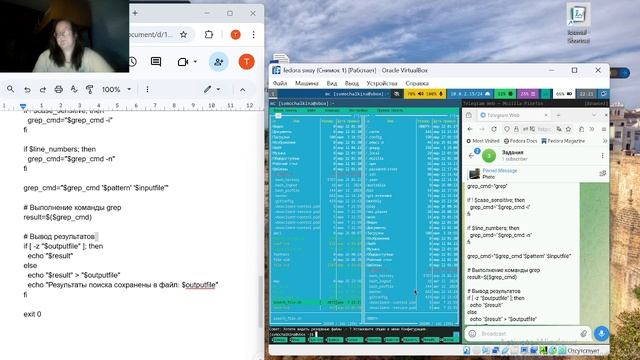Screen dimensions: 640x360
Task: Open the Fedora Docs bookmark
Action: click(x=520, y=141)
